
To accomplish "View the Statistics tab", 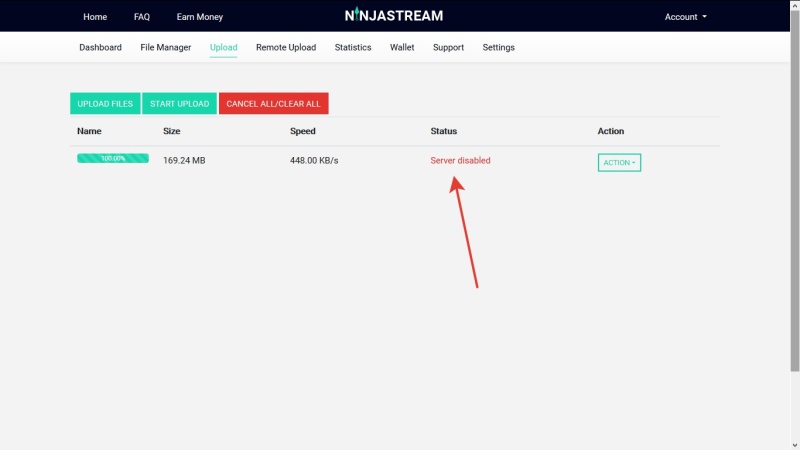I will point(353,47).
